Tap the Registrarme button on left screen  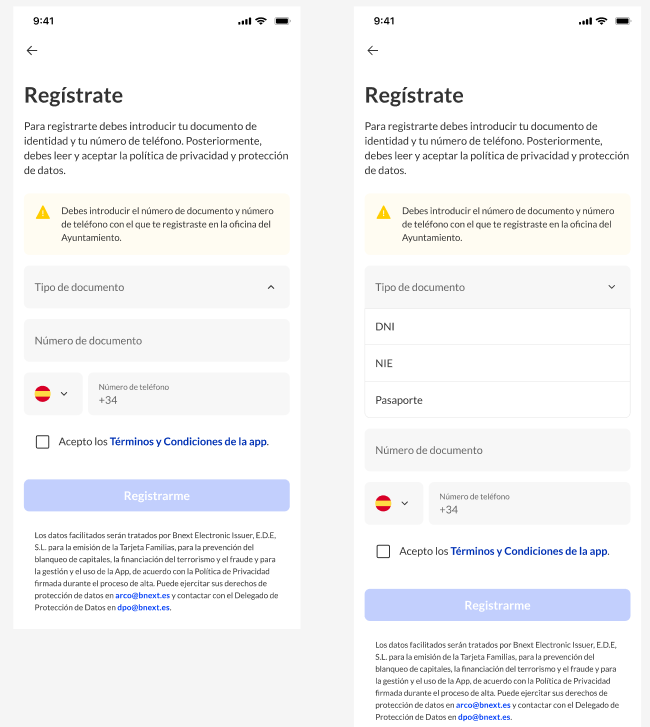[157, 496]
